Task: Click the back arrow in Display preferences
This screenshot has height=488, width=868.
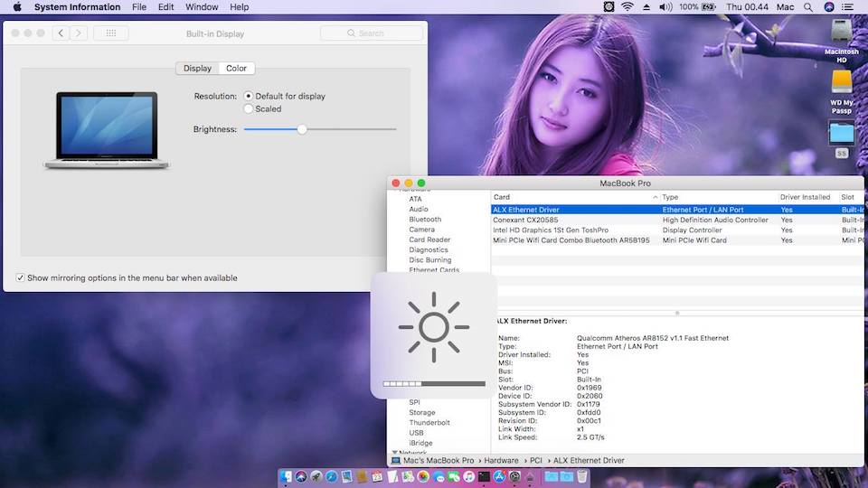Action: pos(61,33)
